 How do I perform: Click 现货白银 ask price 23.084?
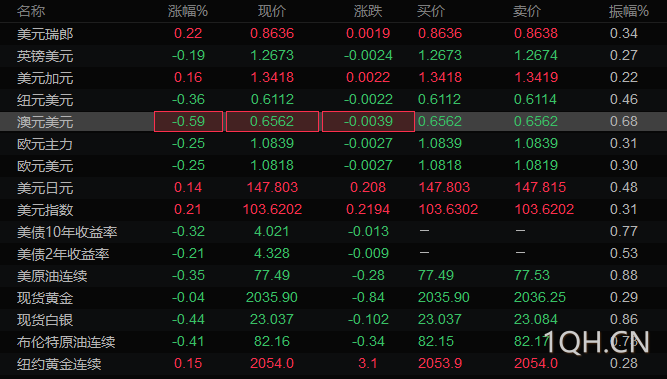tap(536, 319)
